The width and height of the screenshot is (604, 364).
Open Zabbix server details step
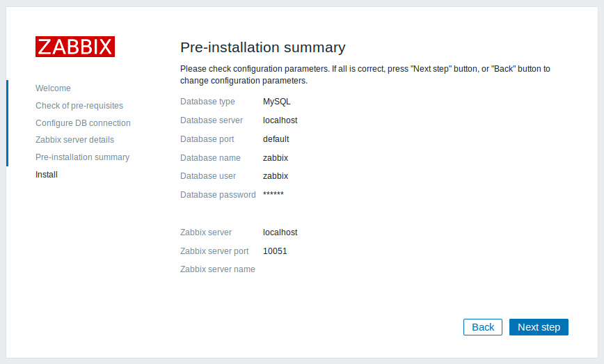74,140
